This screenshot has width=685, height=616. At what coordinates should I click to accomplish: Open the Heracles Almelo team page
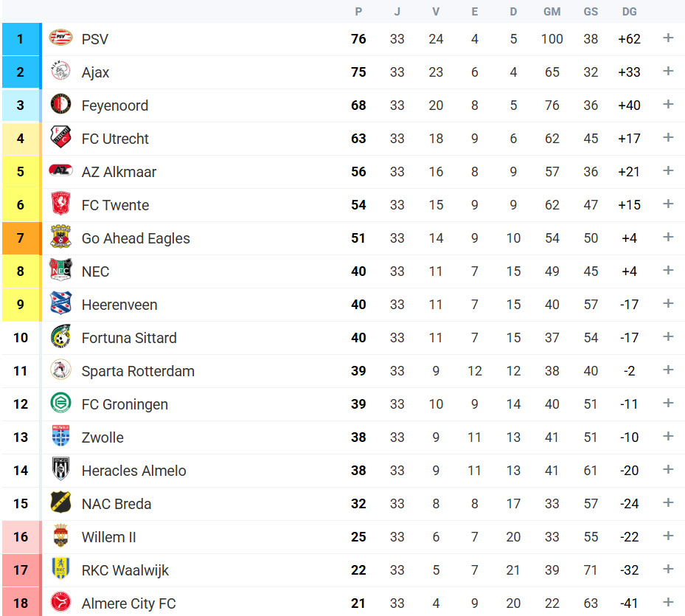(133, 471)
